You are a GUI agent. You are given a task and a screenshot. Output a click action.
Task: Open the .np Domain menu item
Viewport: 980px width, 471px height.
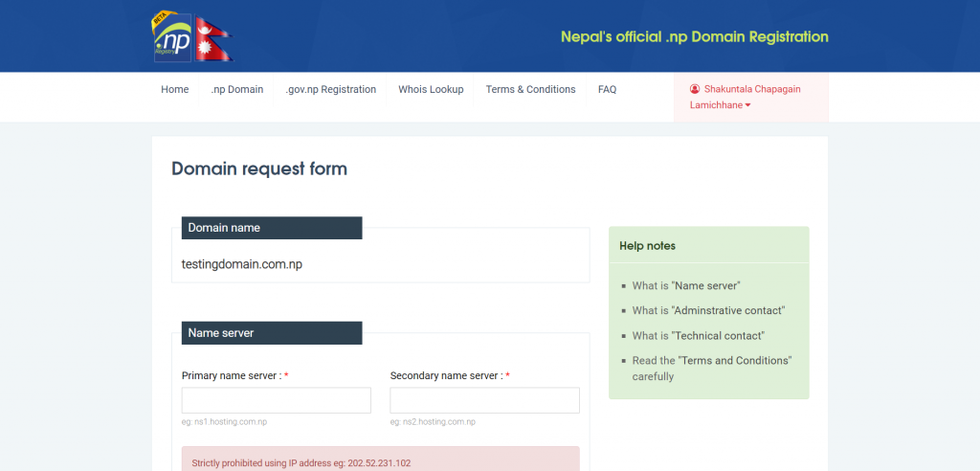tap(237, 89)
